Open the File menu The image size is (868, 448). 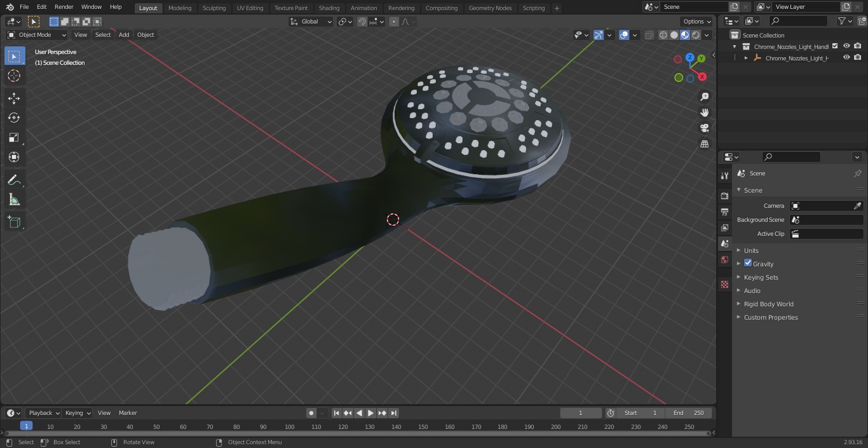point(24,7)
